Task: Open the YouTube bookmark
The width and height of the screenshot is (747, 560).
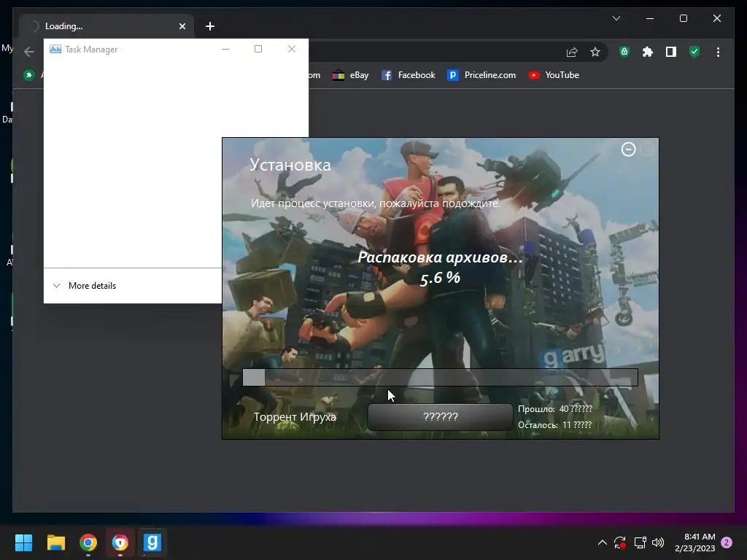Action: 554,75
